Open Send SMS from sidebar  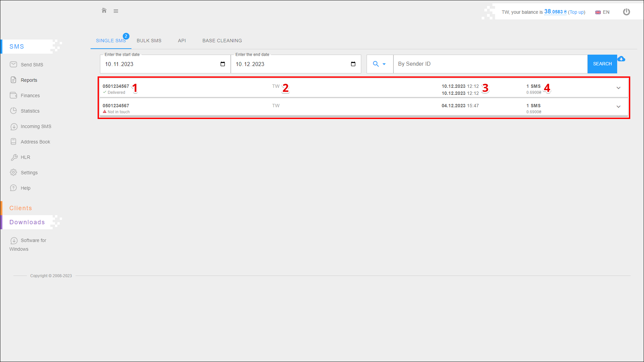point(32,65)
